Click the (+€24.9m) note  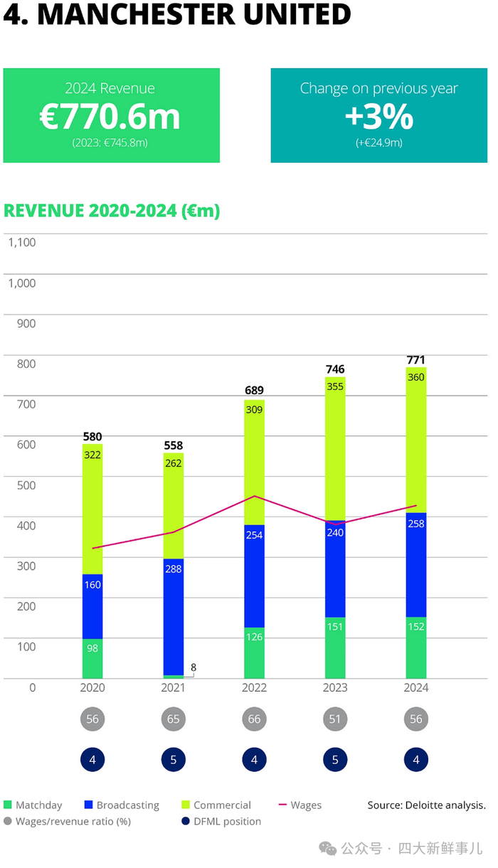point(379,142)
